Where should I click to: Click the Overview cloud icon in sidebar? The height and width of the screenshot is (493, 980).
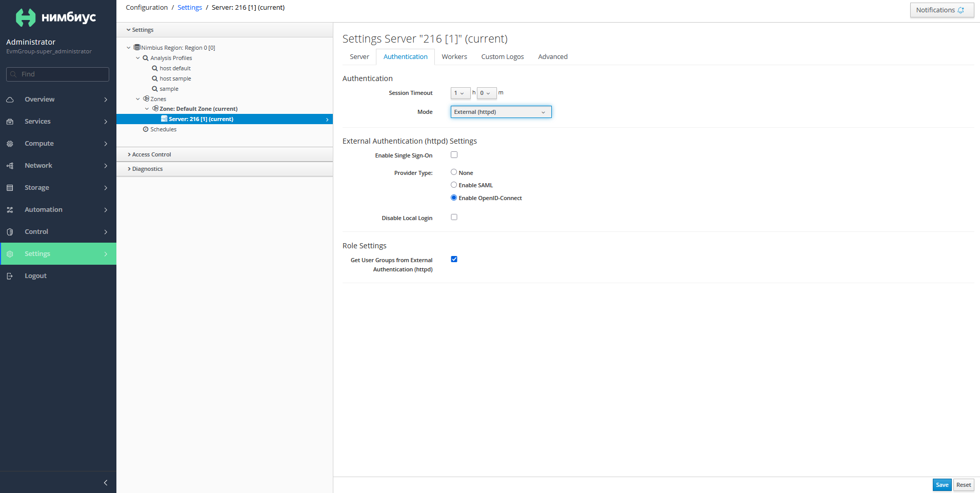click(10, 100)
